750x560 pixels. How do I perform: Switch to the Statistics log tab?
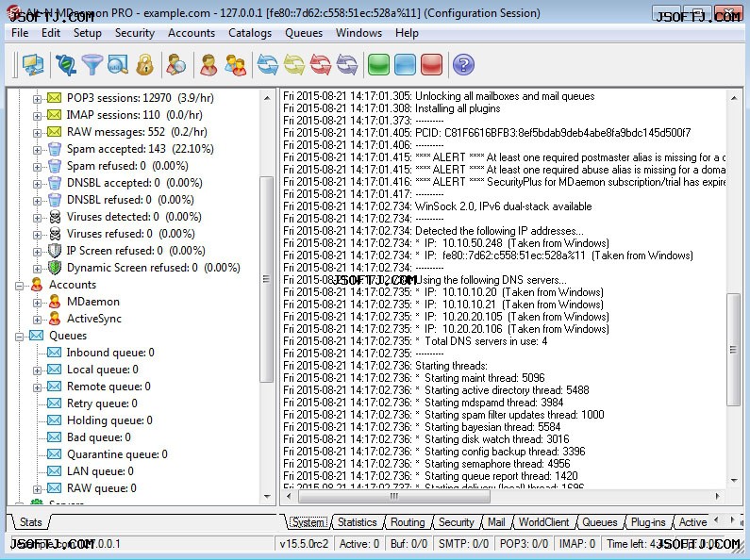(357, 522)
